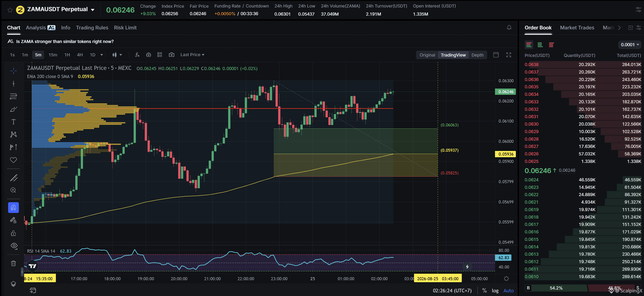Open order book settings sliders
This screenshot has height=296, width=644.
pos(639,28)
